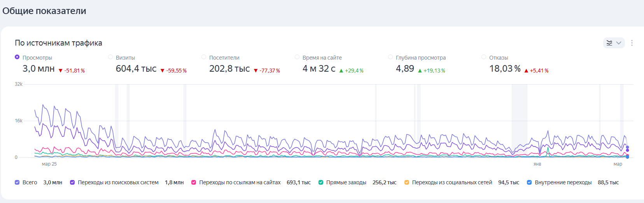Select the Просмотры metric radio button
This screenshot has width=644, height=203.
pyautogui.click(x=17, y=57)
